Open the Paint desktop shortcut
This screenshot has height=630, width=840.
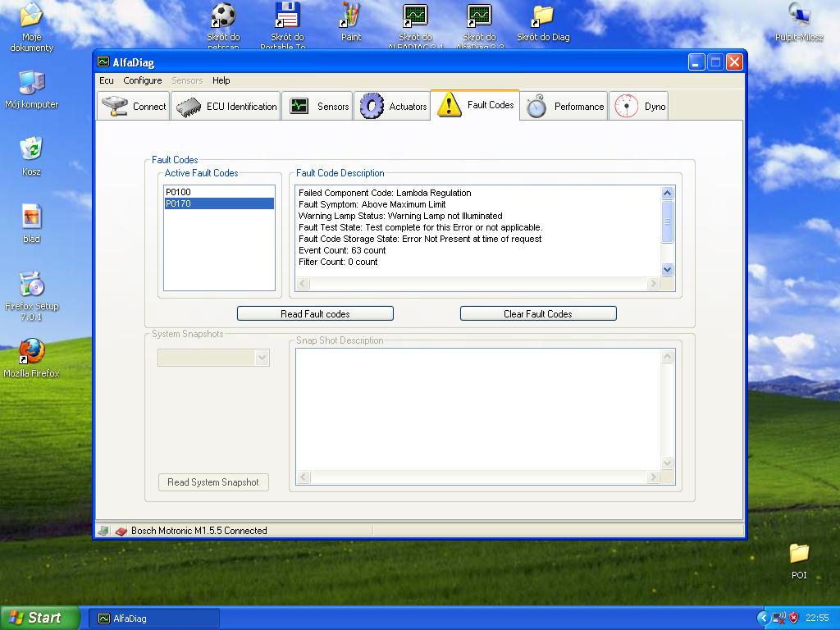click(351, 16)
